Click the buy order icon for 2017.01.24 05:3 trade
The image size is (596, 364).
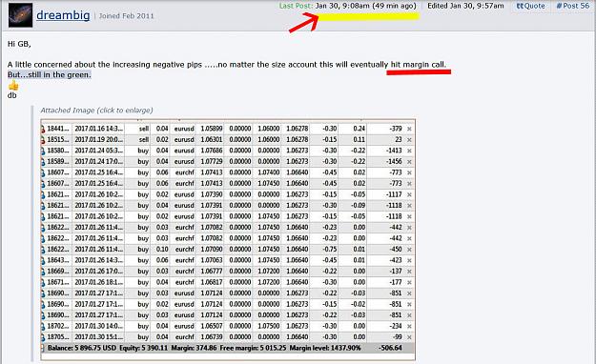(x=43, y=151)
